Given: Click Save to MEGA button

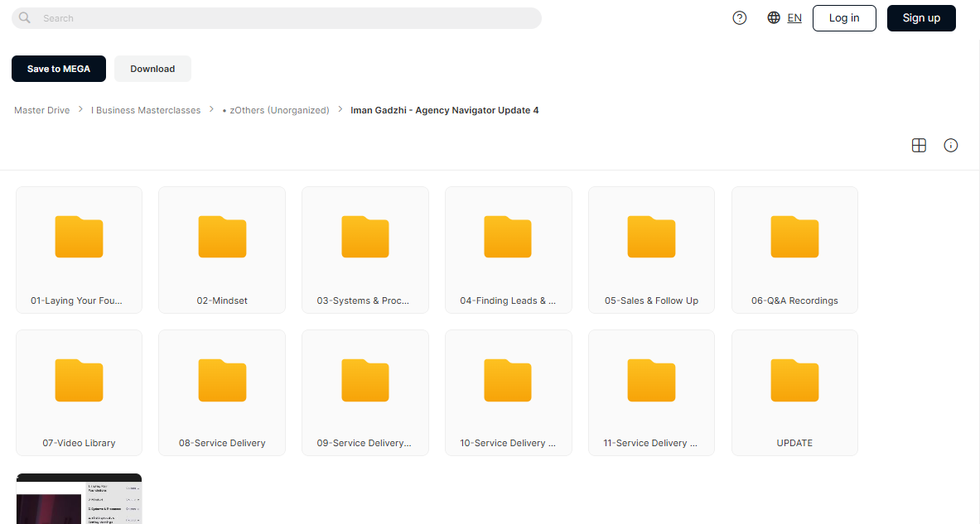Looking at the screenshot, I should (59, 69).
